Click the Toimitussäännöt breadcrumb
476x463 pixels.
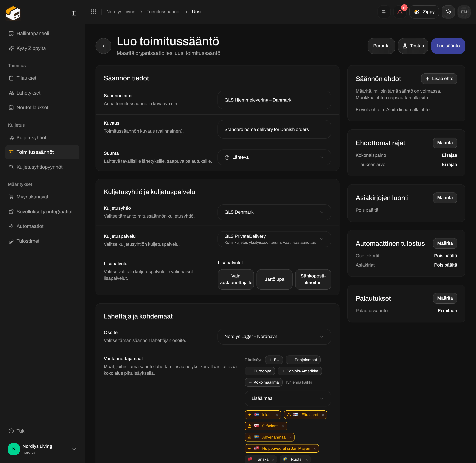point(163,12)
